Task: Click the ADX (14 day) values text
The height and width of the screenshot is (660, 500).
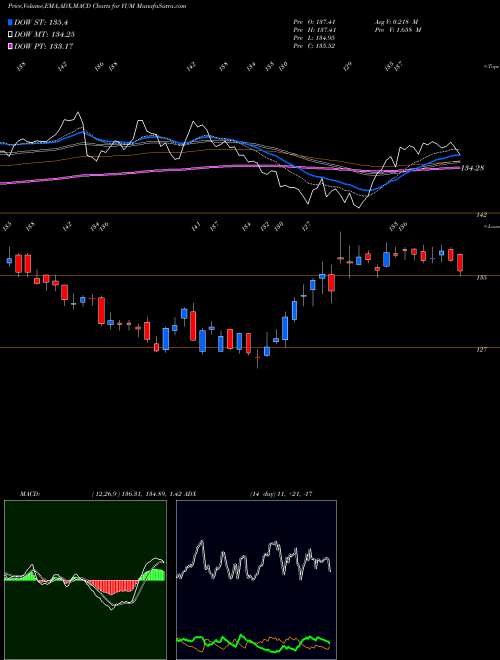Action: 281,493
